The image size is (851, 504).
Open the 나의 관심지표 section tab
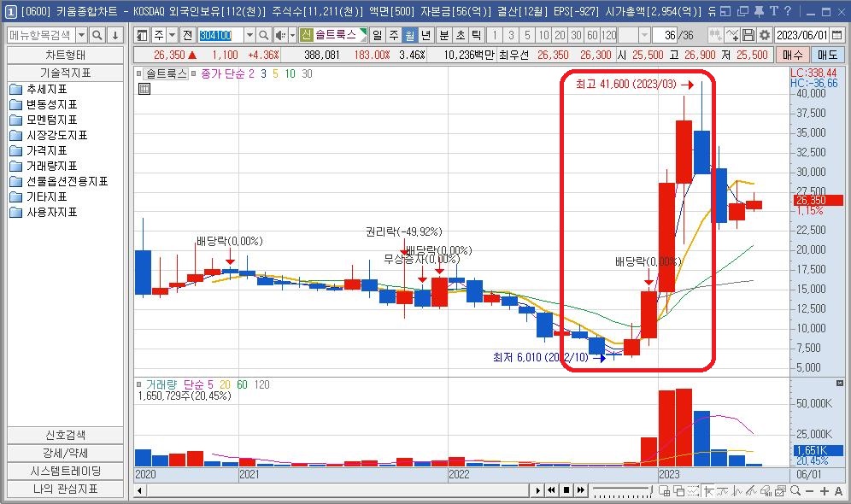click(65, 489)
